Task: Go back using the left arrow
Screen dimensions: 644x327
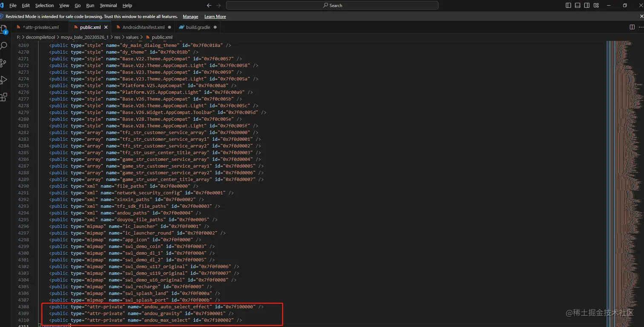Action: [x=209, y=6]
